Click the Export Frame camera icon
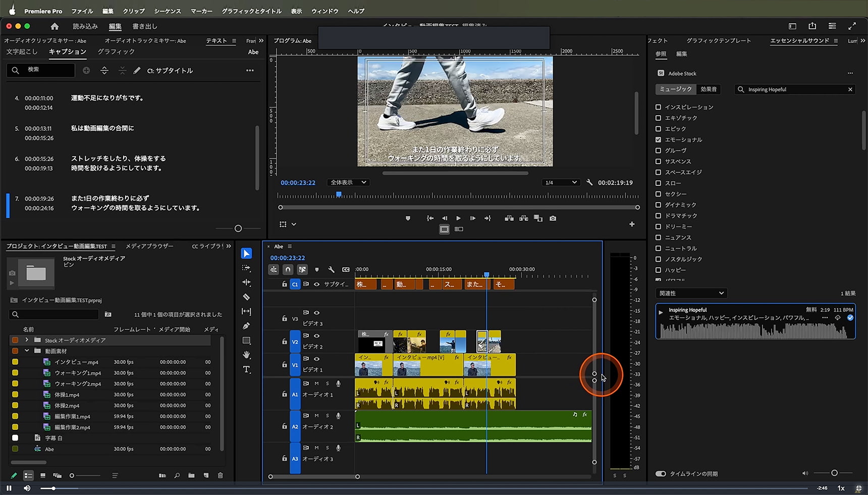This screenshot has height=495, width=868. [x=553, y=218]
